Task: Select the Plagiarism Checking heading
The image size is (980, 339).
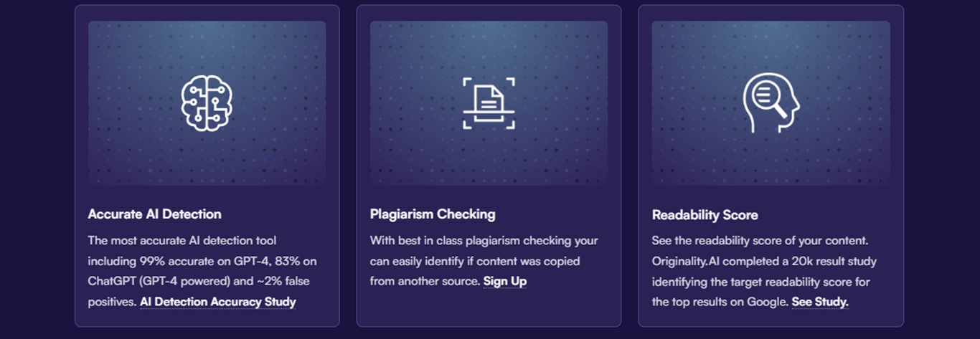Action: (433, 214)
